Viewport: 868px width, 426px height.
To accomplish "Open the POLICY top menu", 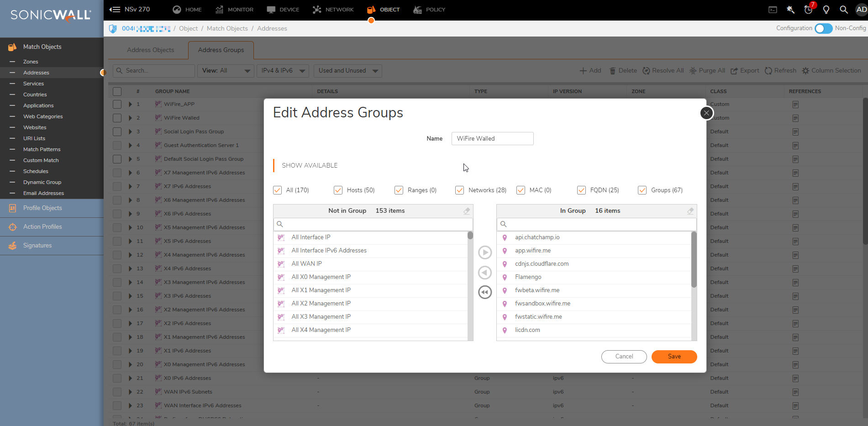I will point(429,10).
